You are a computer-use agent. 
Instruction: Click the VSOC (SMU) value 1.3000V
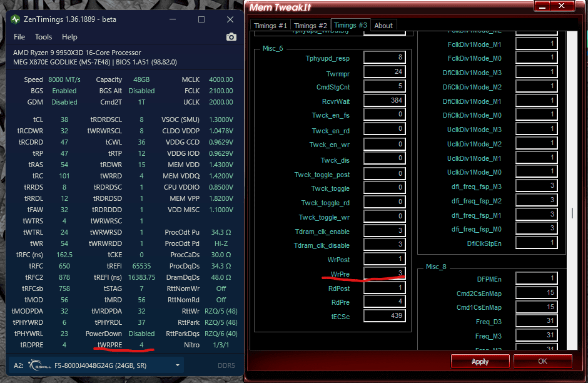221,120
